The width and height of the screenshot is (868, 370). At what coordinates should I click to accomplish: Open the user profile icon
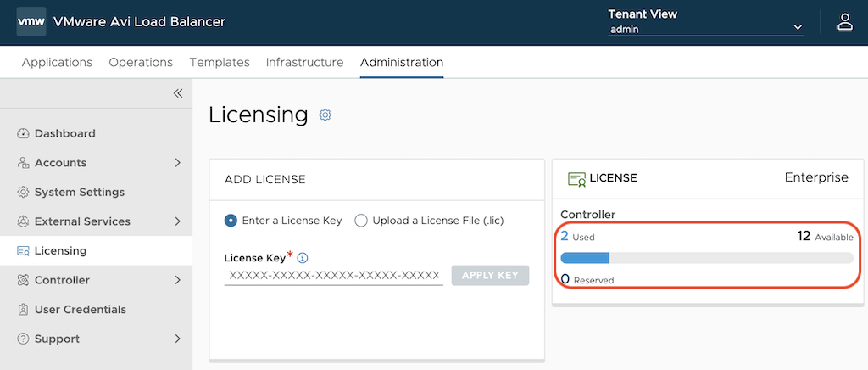844,22
